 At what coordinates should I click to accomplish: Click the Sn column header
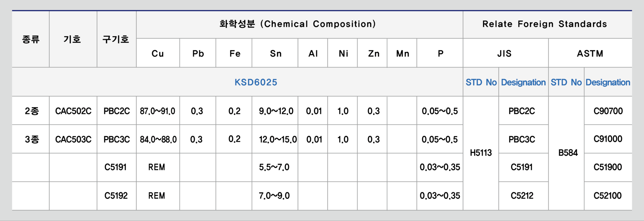pos(276,53)
